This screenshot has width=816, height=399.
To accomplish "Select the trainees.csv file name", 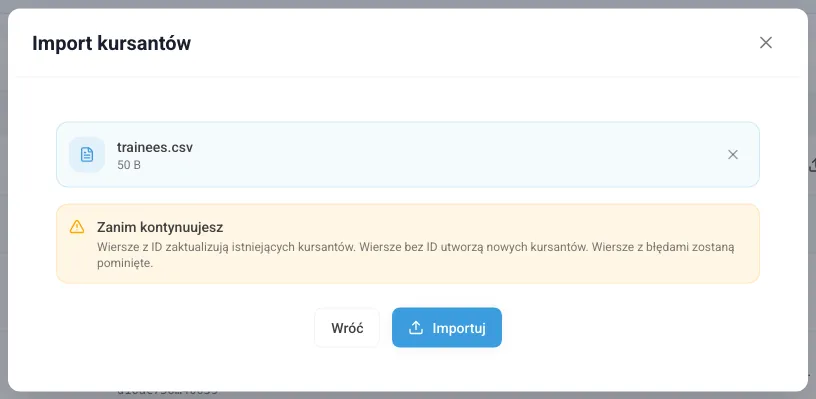I will [x=155, y=147].
